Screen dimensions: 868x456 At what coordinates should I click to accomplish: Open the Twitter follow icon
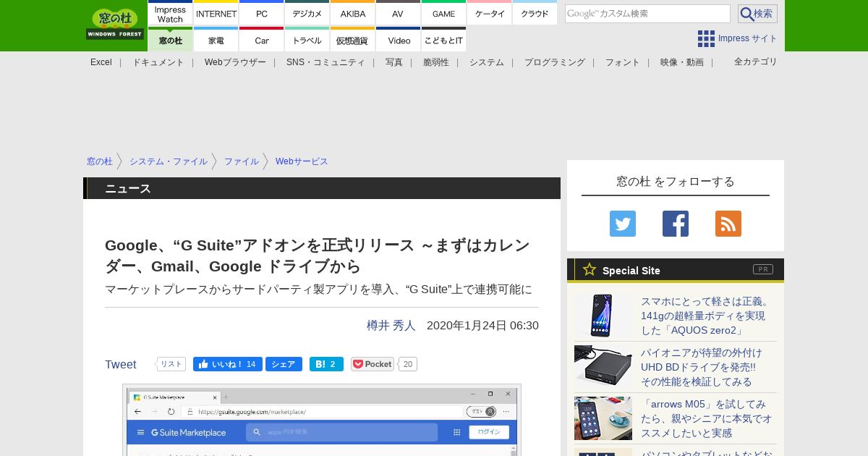pyautogui.click(x=623, y=224)
